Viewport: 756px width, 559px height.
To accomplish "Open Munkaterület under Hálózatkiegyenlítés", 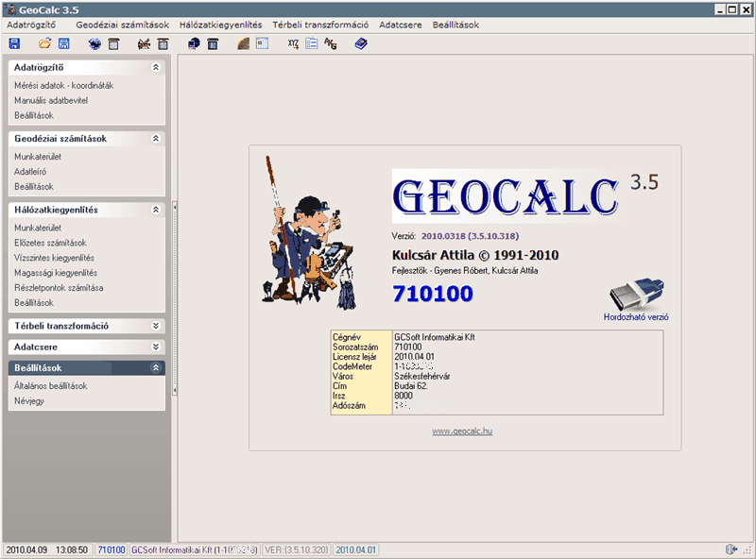I will (38, 228).
